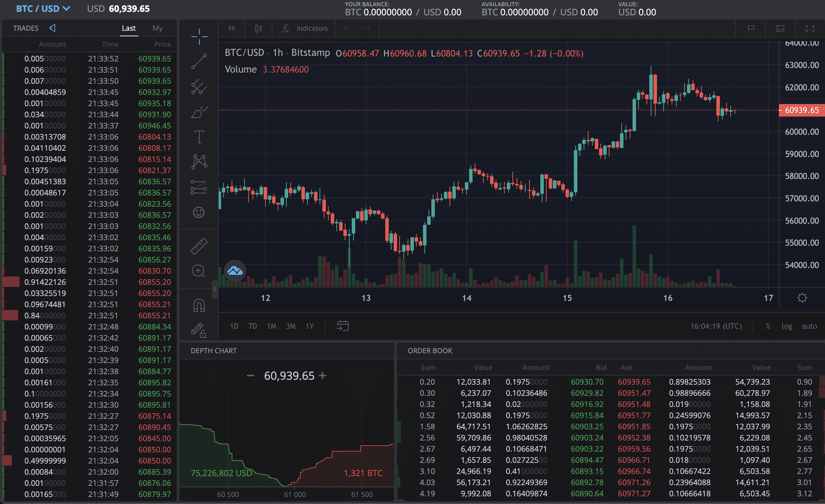Viewport: 825px width, 504px height.
Task: Click the flag alert icon in chart toolbar
Action: coord(751,29)
